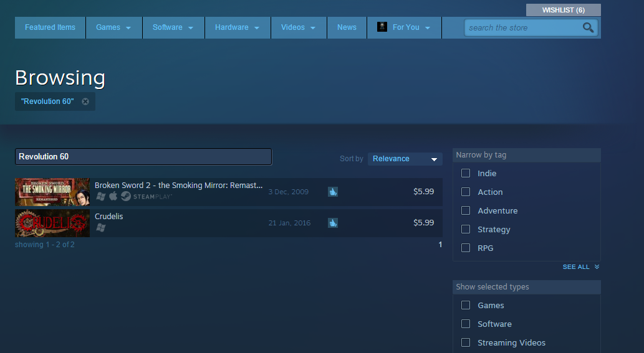Open the Software dropdown menu
Screen dimensions: 644x353
[x=173, y=27]
